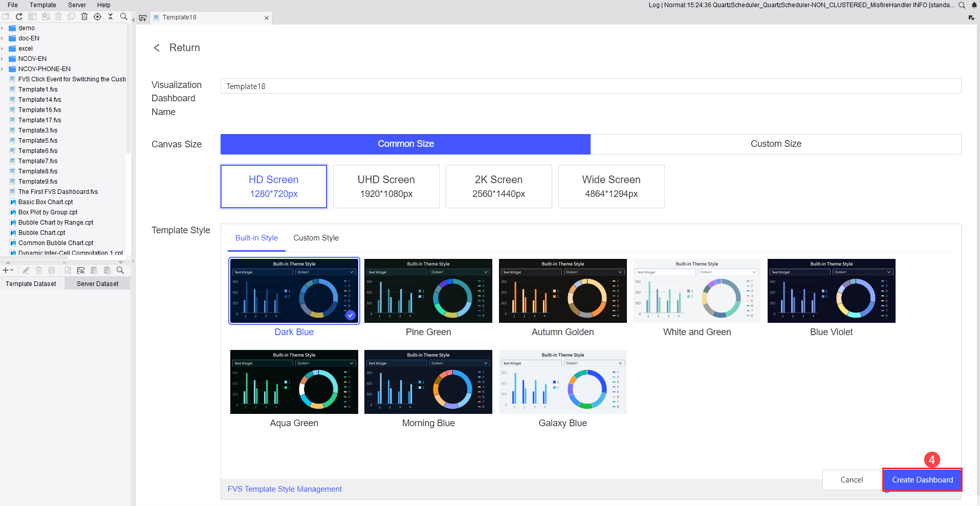Switch to the Server Dataset tab
The height and width of the screenshot is (506, 980).
[97, 284]
